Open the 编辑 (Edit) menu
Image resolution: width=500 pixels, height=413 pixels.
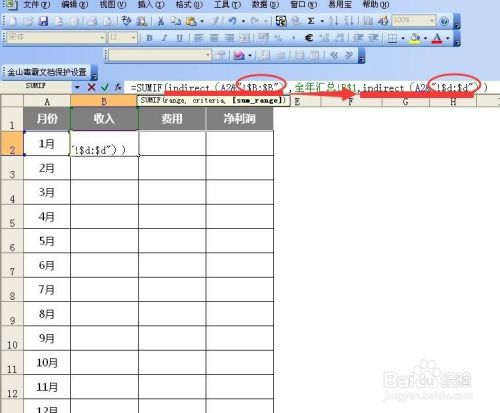tap(75, 5)
